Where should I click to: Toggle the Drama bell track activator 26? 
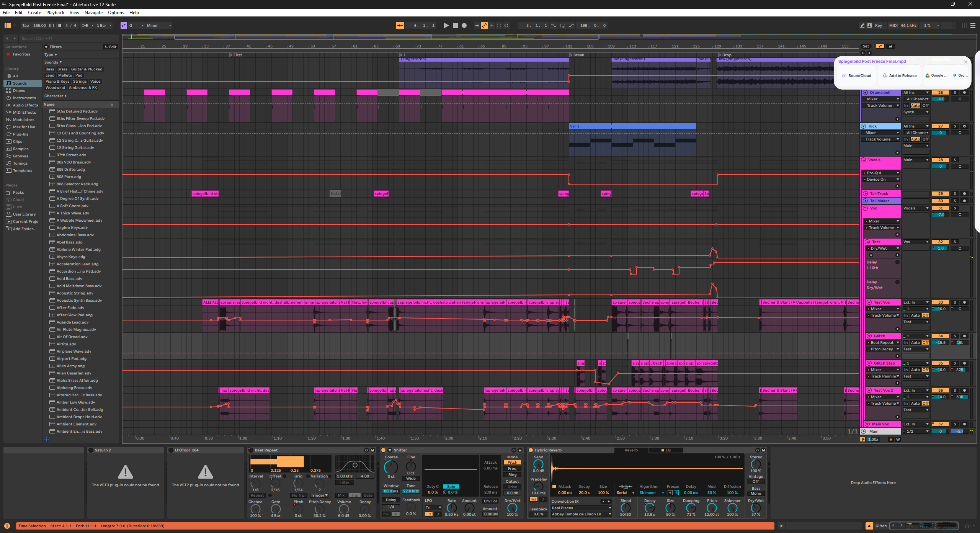[940, 93]
